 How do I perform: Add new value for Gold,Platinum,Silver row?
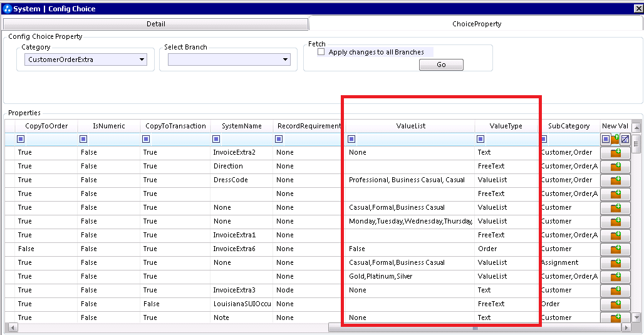[615, 277]
